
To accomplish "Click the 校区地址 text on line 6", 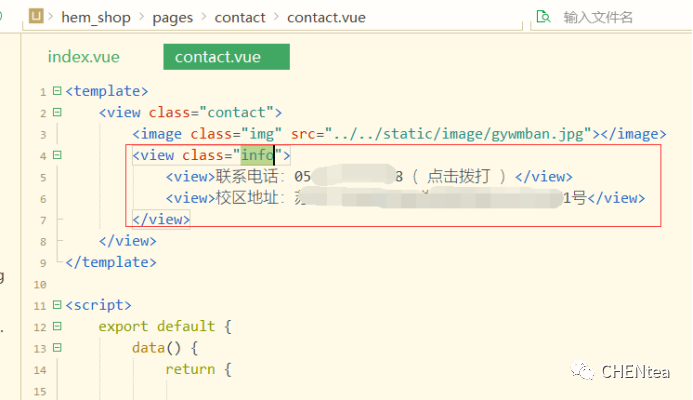I will point(247,198).
